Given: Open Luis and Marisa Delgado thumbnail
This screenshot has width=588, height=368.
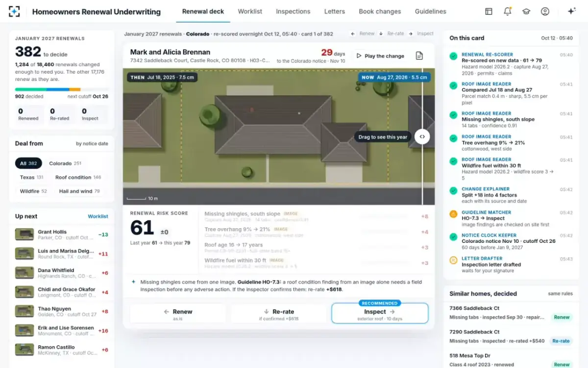Looking at the screenshot, I should pos(24,254).
